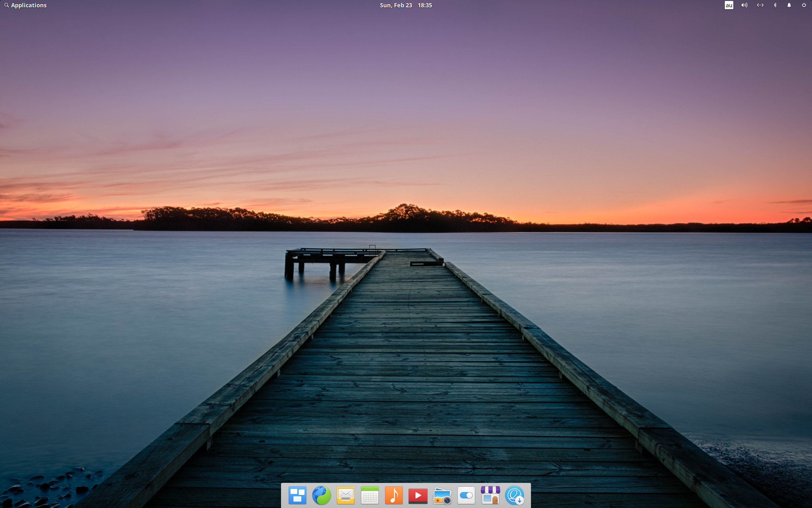Open the installer download icon in dock
Screen dimensions: 812x508
[x=515, y=495]
